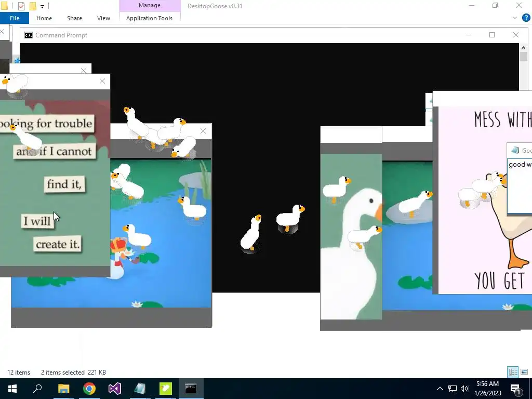The width and height of the screenshot is (532, 399).
Task: Switch to large icons view in status bar
Action: click(524, 372)
